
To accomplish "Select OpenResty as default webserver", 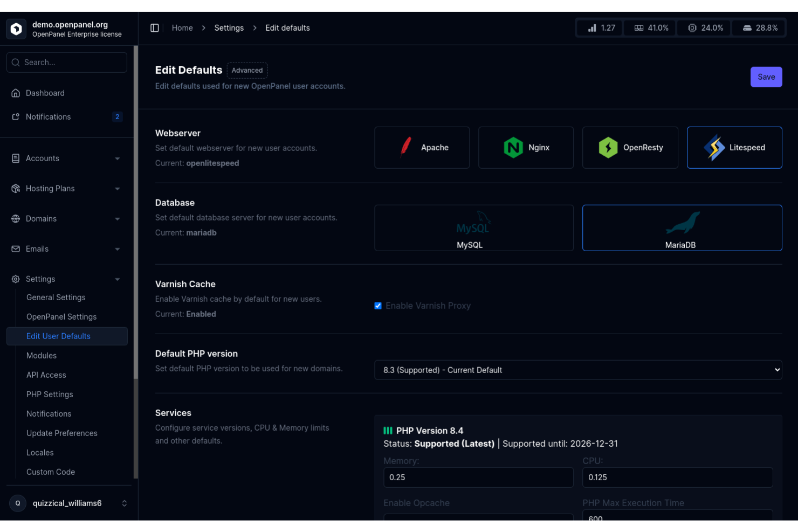I will click(x=630, y=148).
